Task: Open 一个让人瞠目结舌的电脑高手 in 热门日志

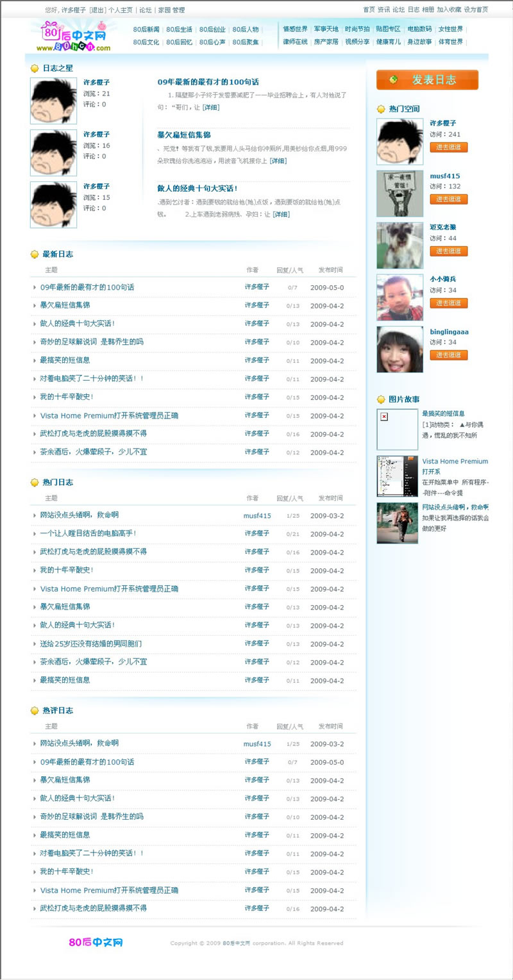Action: coord(88,533)
